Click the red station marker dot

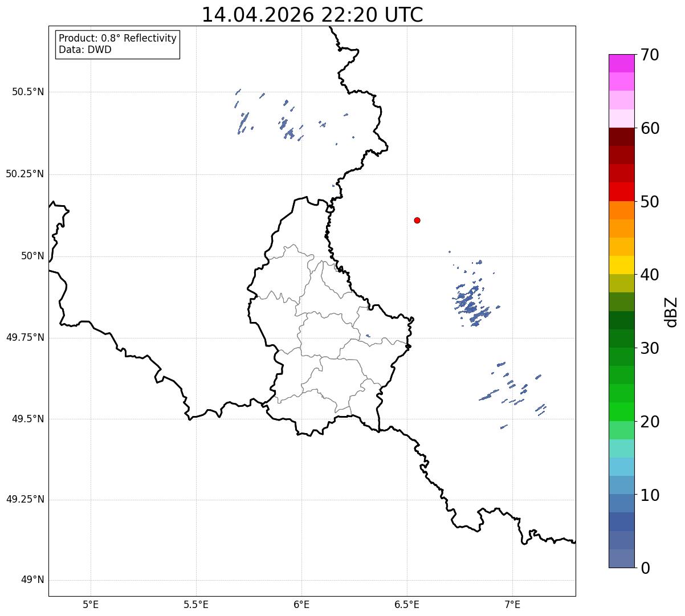pos(417,220)
